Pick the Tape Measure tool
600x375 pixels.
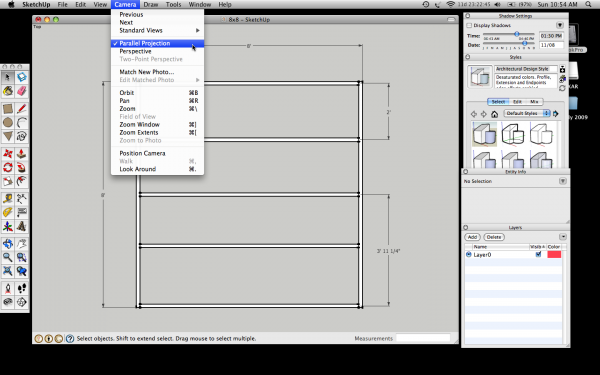(8, 199)
